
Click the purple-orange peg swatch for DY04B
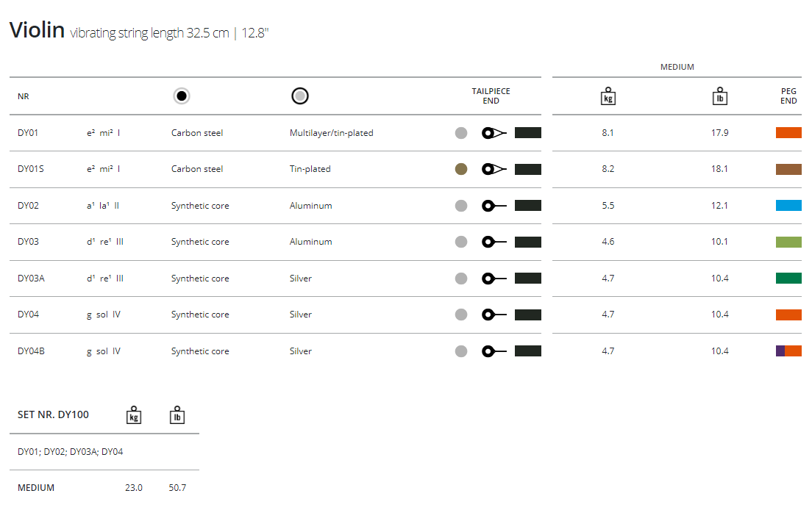point(788,351)
